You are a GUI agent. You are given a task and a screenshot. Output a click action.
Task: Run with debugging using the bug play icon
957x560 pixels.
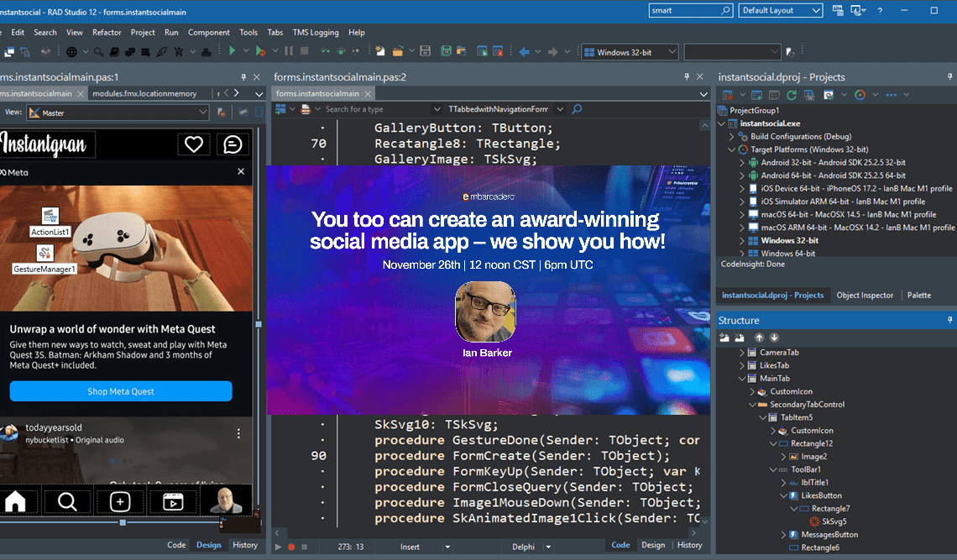coord(260,51)
